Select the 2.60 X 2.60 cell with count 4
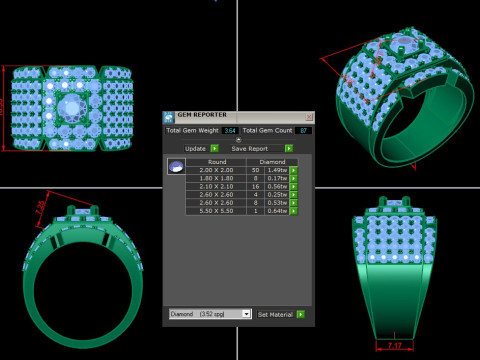The height and width of the screenshot is (360, 480). point(216,195)
